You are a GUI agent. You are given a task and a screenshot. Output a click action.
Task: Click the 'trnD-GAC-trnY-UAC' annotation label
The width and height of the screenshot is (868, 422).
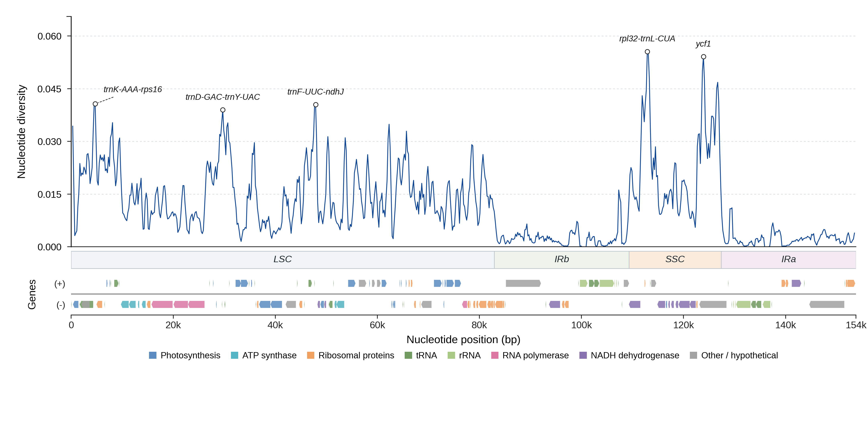223,97
